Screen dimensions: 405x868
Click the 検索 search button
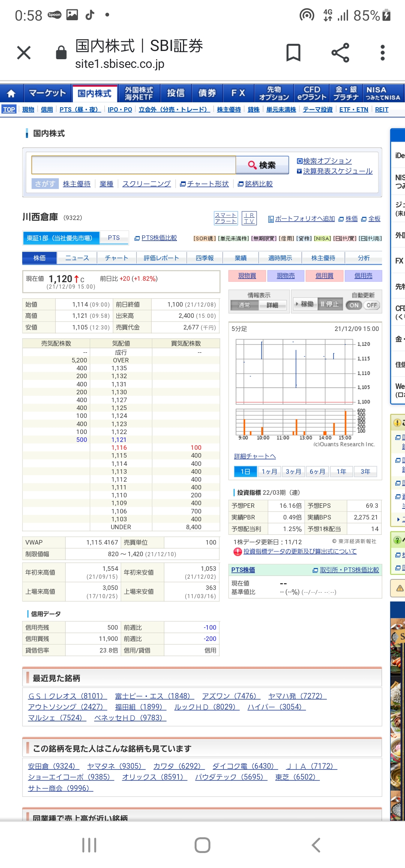(x=262, y=165)
